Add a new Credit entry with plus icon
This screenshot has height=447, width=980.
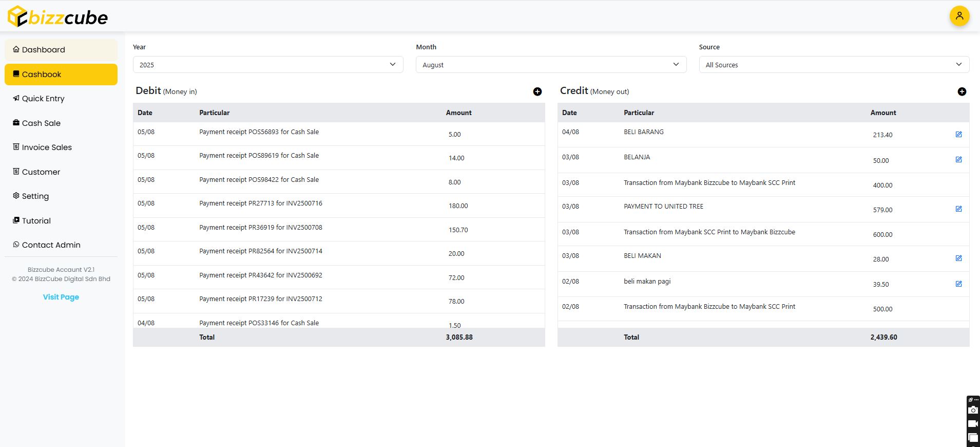pos(962,91)
